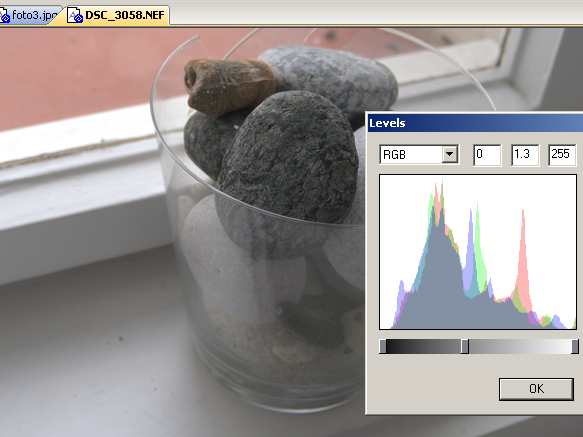Focus the white level field showing 255
This screenshot has width=583, height=437.
coord(562,154)
